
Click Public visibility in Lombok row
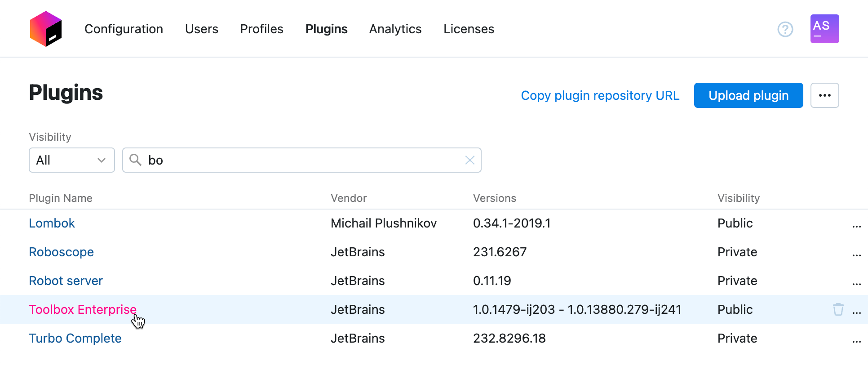(735, 223)
